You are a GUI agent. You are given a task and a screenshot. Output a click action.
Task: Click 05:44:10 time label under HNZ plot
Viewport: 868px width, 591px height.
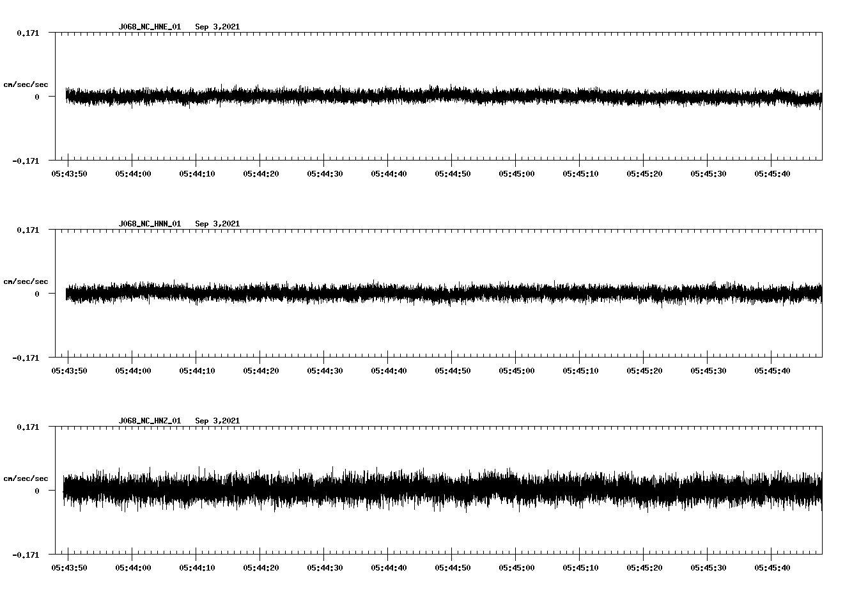pos(197,568)
